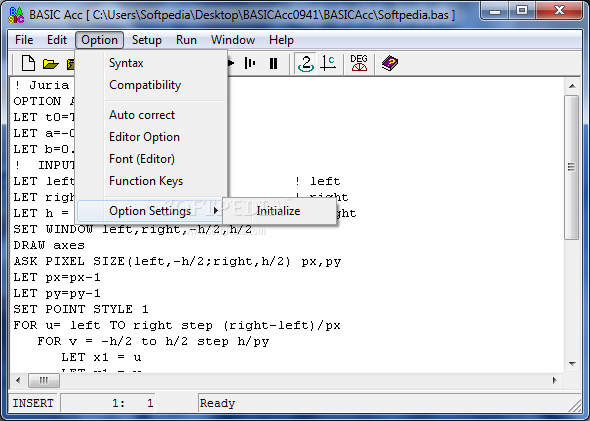Click the Step execution toolbar icon
The image size is (590, 421).
point(250,63)
